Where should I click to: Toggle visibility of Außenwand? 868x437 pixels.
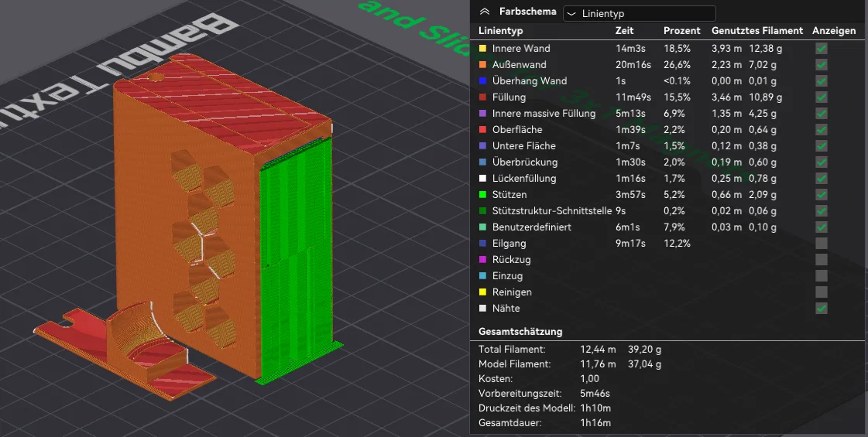click(x=822, y=65)
